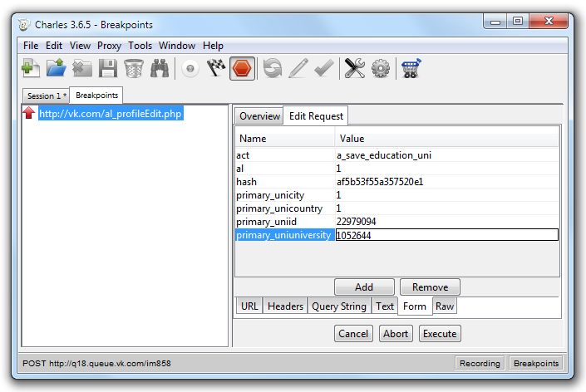Open Tools wrench and screwdriver icon
This screenshot has height=392, width=586.
(355, 68)
